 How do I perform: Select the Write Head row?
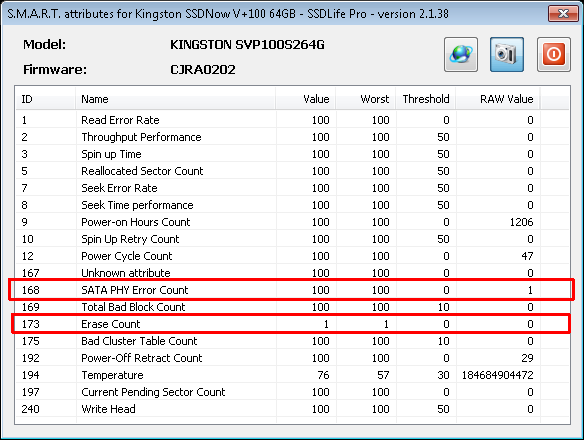pyautogui.click(x=292, y=409)
